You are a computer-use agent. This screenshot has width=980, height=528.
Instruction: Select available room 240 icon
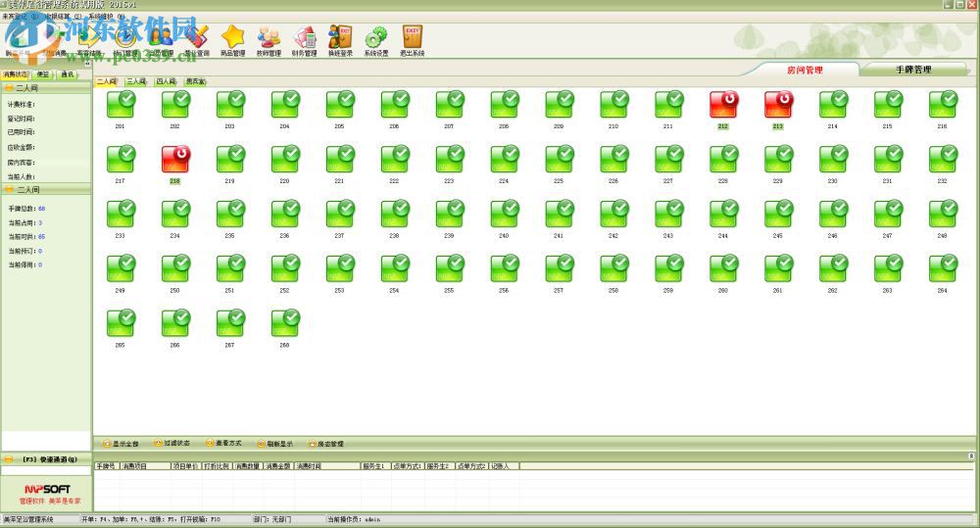pyautogui.click(x=505, y=214)
